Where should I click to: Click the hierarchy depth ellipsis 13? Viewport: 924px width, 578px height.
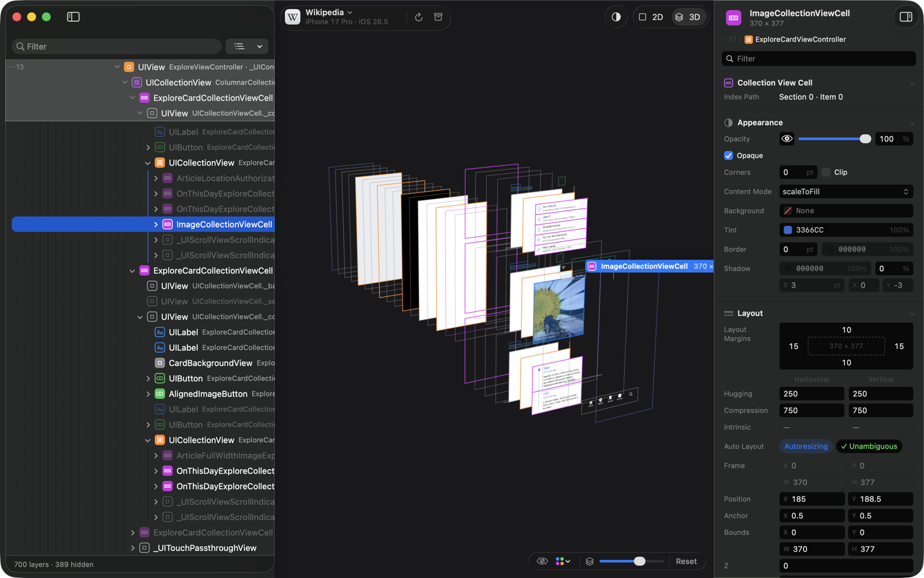[x=17, y=67]
